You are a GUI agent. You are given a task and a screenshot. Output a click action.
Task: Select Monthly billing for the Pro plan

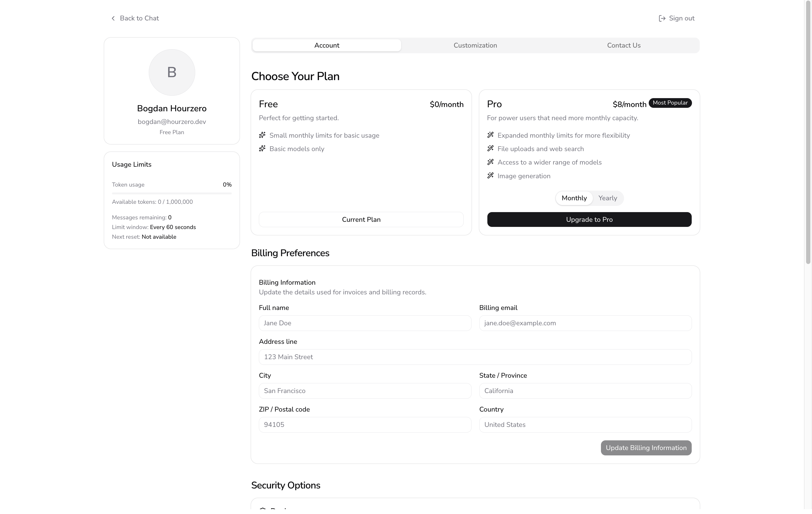[574, 198]
